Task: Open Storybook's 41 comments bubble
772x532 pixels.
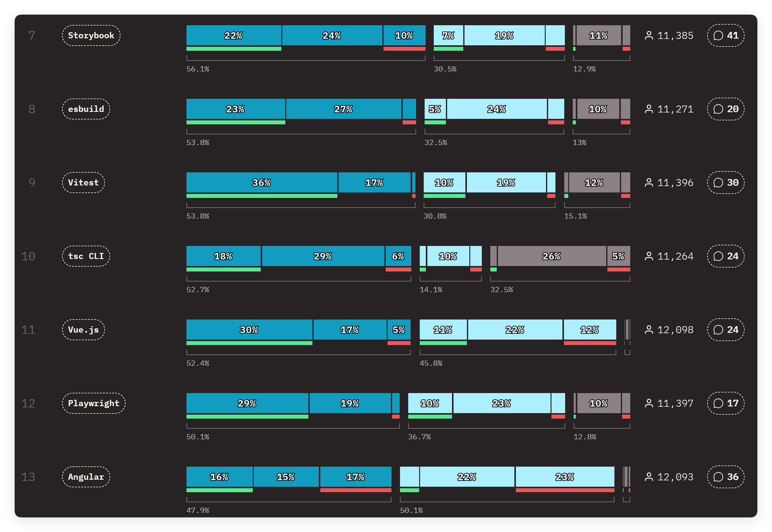Action: (725, 35)
